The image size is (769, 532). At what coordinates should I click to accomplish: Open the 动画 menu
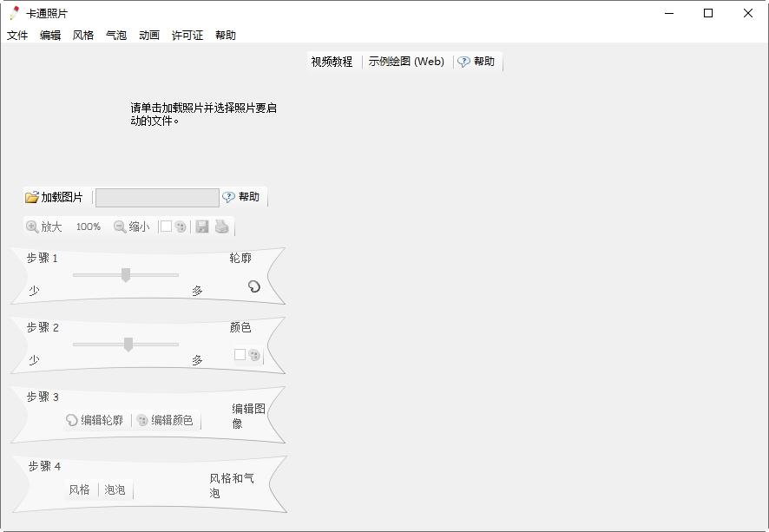[149, 36]
